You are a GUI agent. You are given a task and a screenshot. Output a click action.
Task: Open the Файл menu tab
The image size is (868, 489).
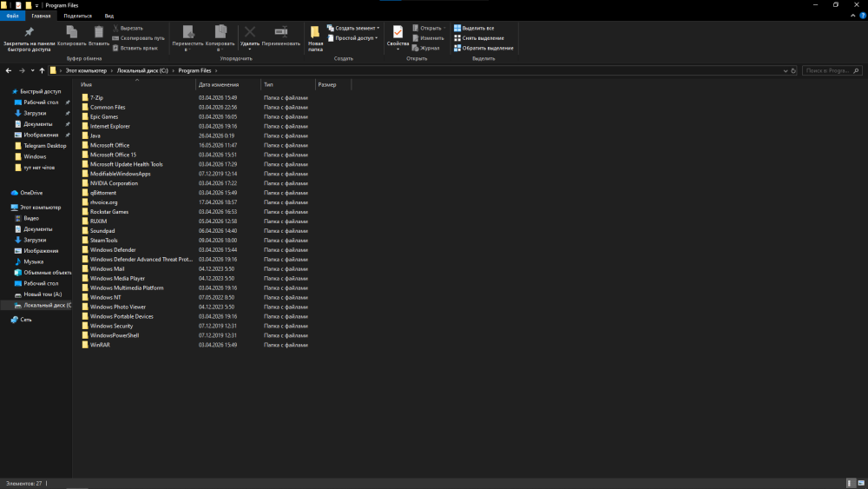[x=12, y=16]
